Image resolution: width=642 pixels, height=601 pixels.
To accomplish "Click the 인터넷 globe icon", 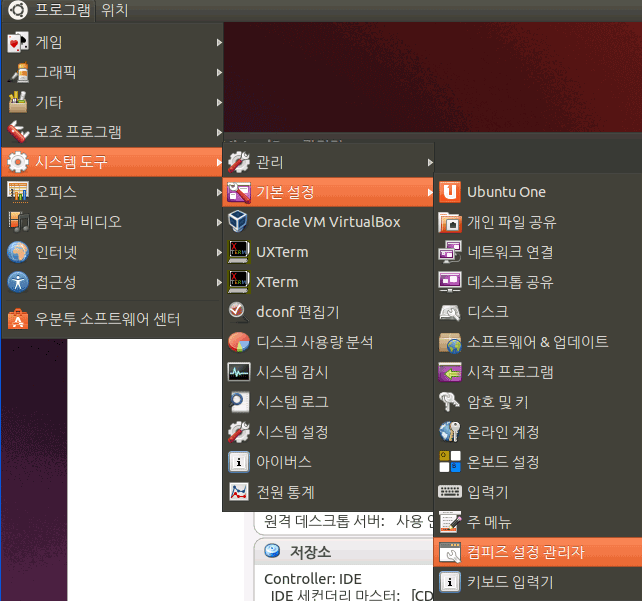I will pos(18,252).
